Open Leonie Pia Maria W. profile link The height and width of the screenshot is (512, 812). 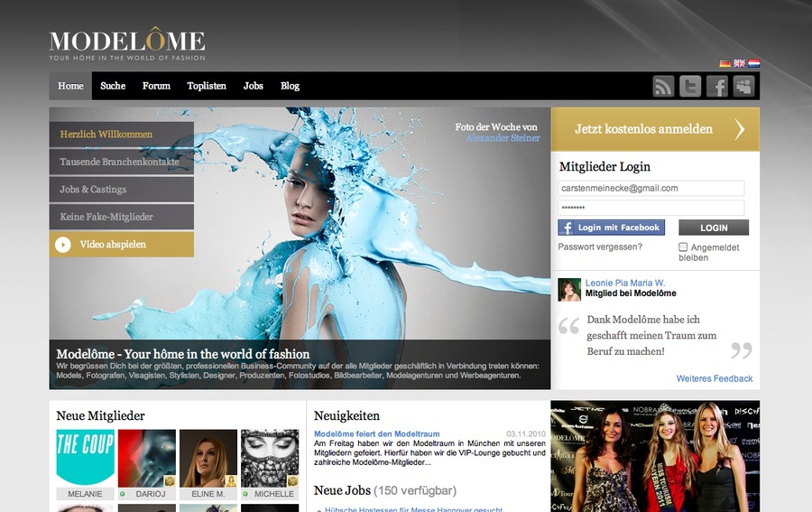(x=625, y=283)
